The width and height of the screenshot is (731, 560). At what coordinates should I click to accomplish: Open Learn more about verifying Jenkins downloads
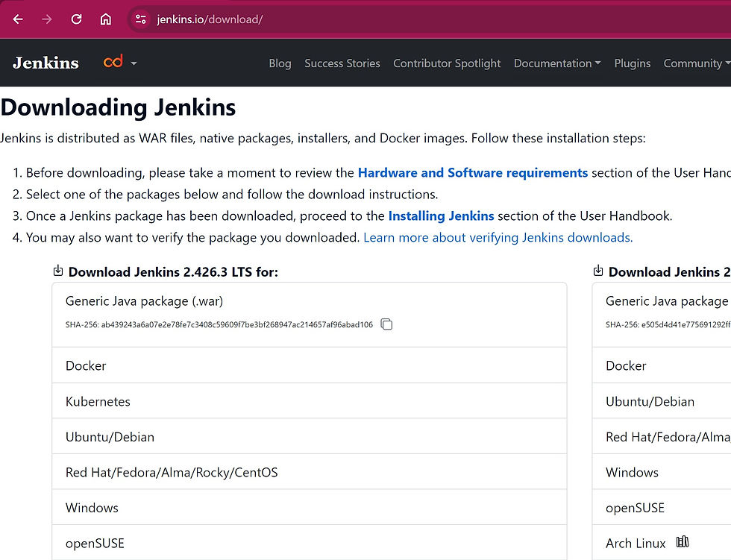[x=498, y=238]
